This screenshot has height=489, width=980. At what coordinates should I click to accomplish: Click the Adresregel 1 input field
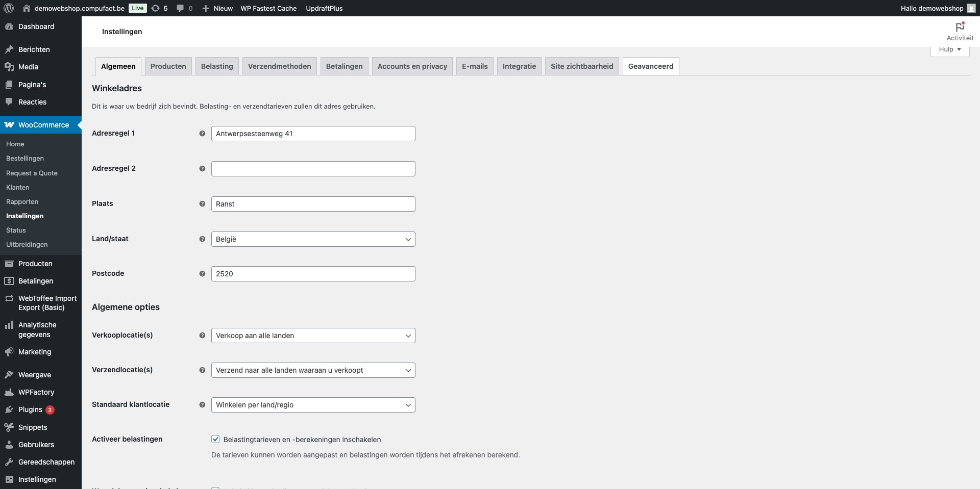pyautogui.click(x=313, y=134)
